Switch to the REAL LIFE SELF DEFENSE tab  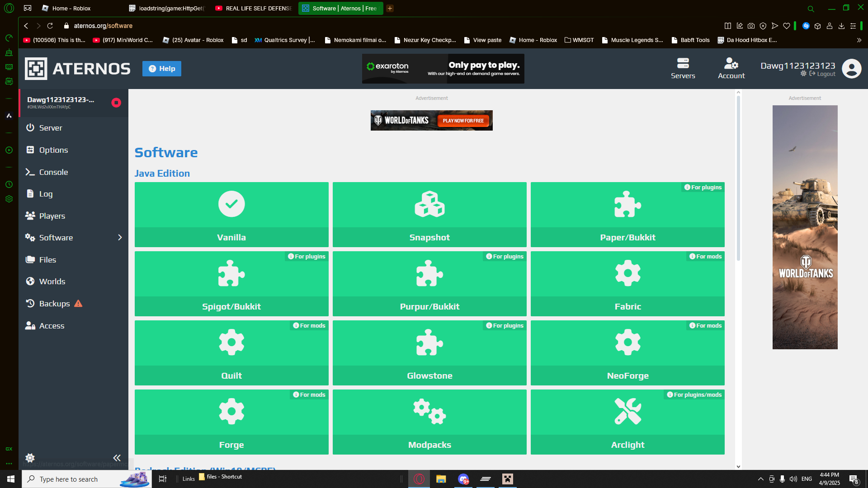point(254,8)
